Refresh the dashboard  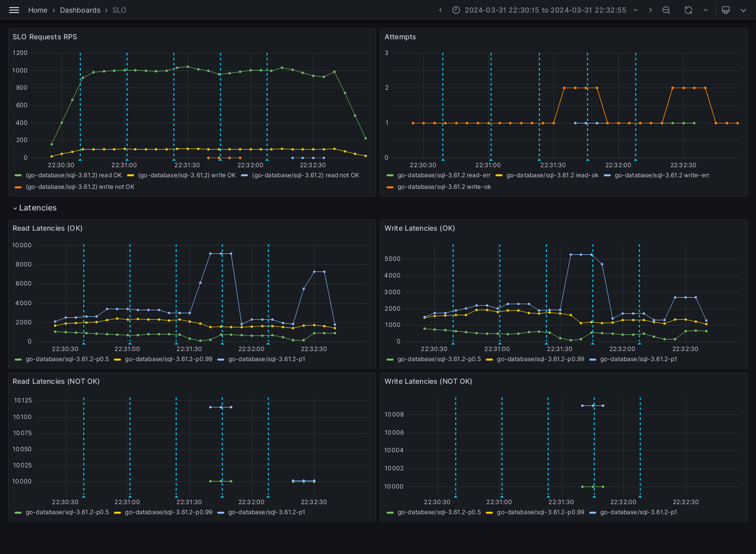tap(688, 10)
